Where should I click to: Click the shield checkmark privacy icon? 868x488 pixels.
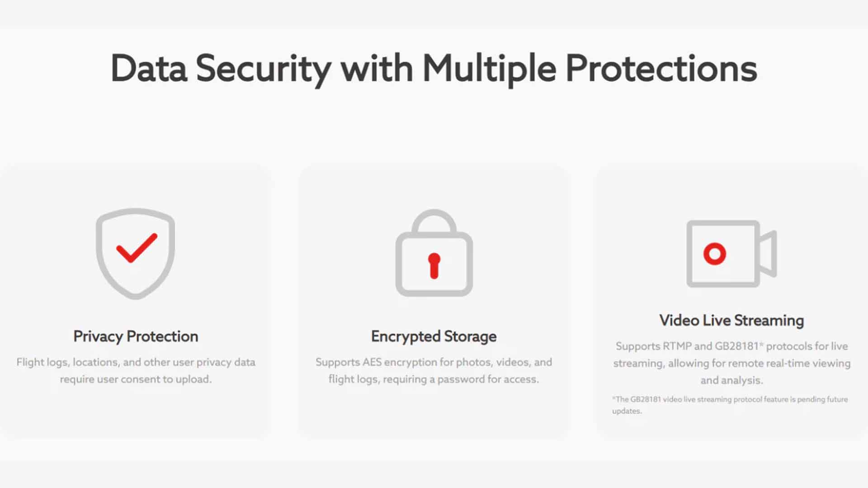[x=135, y=253]
